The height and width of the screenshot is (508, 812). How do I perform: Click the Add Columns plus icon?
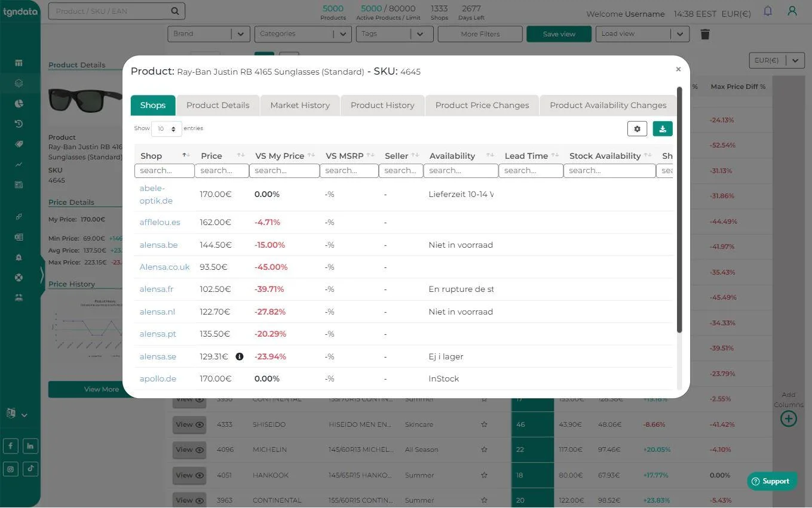coord(789,418)
